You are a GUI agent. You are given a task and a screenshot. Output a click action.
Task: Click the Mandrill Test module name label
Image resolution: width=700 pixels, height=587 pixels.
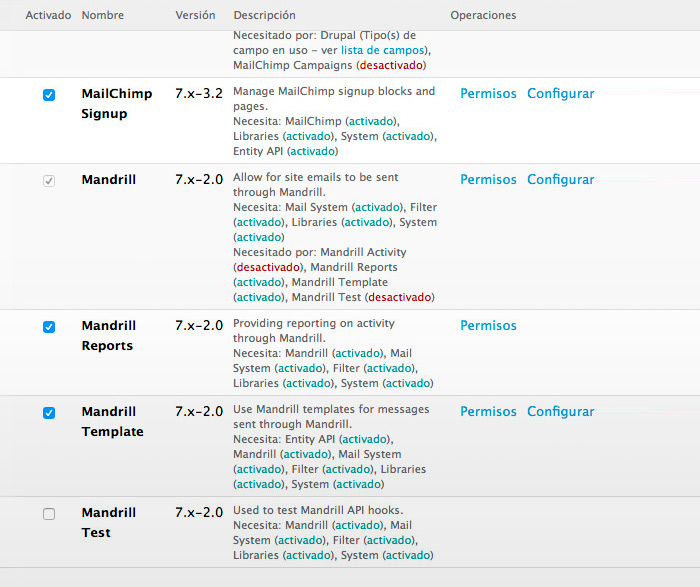pyautogui.click(x=109, y=522)
